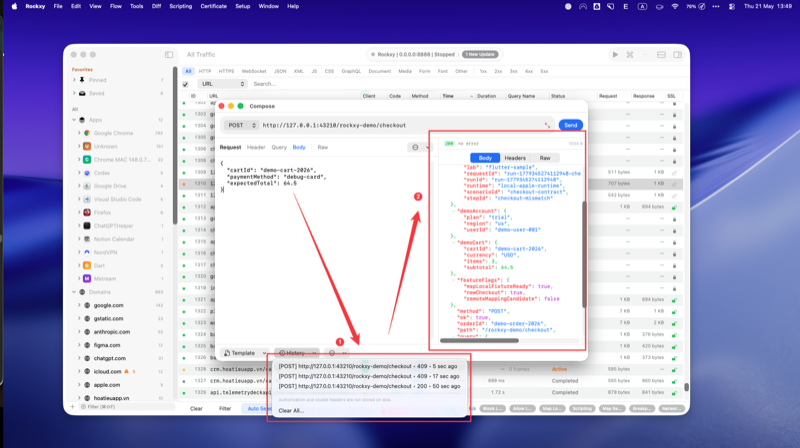
Task: Expand the Saved favorites group
Action: (74, 93)
